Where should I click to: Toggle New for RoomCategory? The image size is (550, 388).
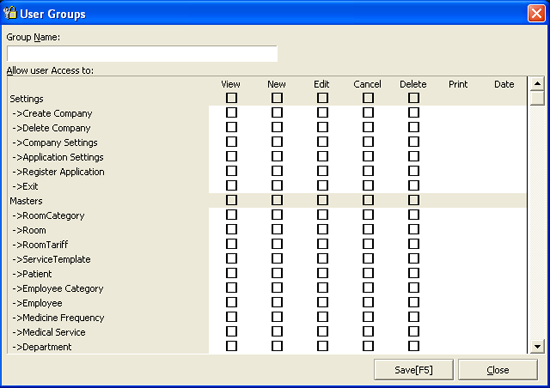point(277,215)
